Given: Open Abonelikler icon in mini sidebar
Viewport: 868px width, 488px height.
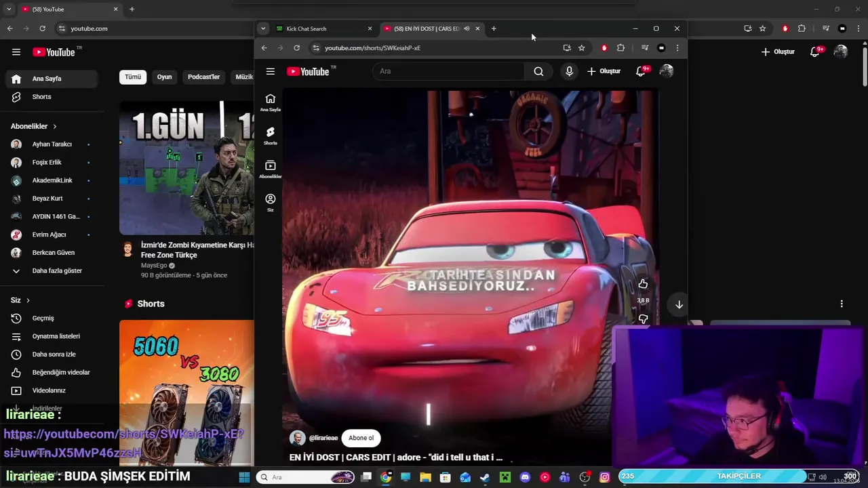Looking at the screenshot, I should tap(271, 169).
